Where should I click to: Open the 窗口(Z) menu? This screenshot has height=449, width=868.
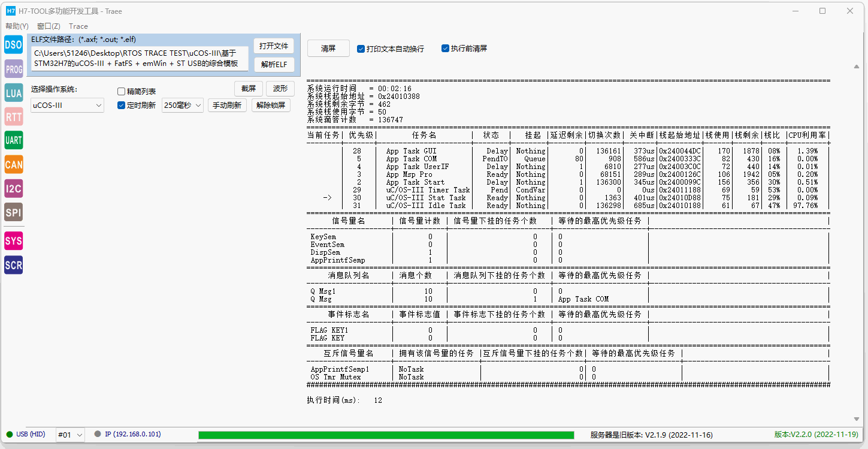click(49, 26)
